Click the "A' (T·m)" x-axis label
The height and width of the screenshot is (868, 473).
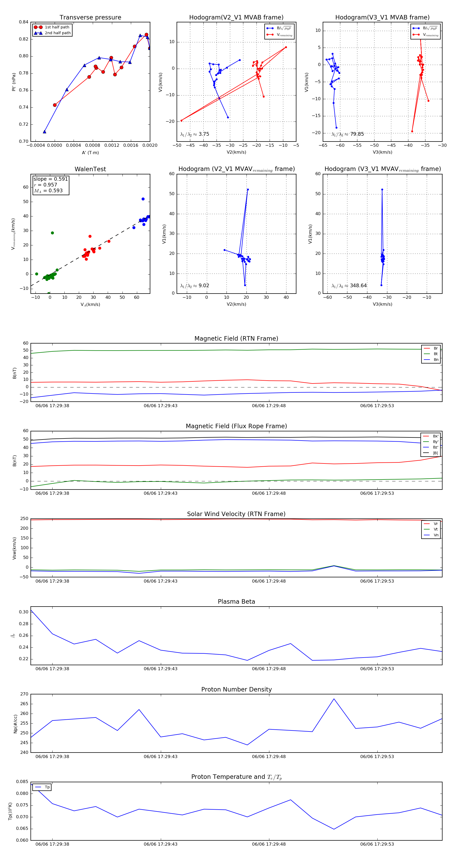[90, 153]
